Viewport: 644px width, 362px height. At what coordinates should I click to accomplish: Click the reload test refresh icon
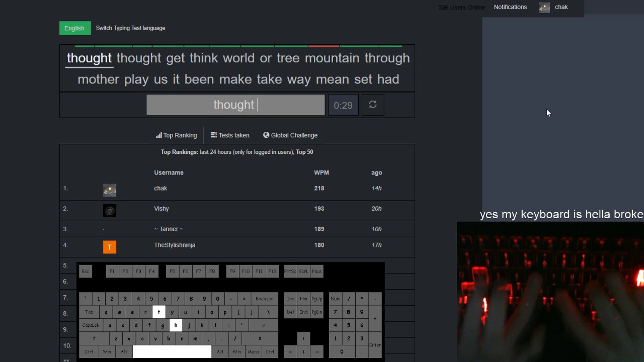[x=373, y=105]
